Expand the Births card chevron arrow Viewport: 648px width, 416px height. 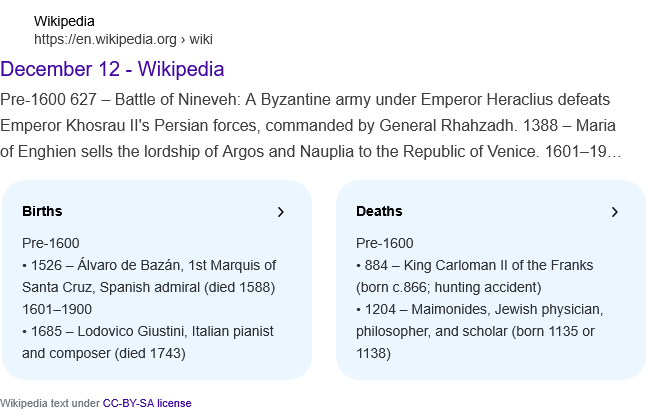pos(281,212)
